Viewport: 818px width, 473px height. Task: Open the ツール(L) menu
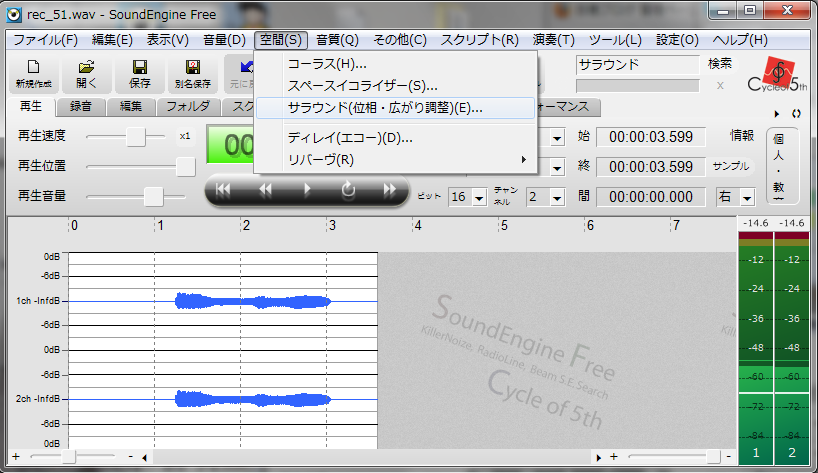click(615, 40)
